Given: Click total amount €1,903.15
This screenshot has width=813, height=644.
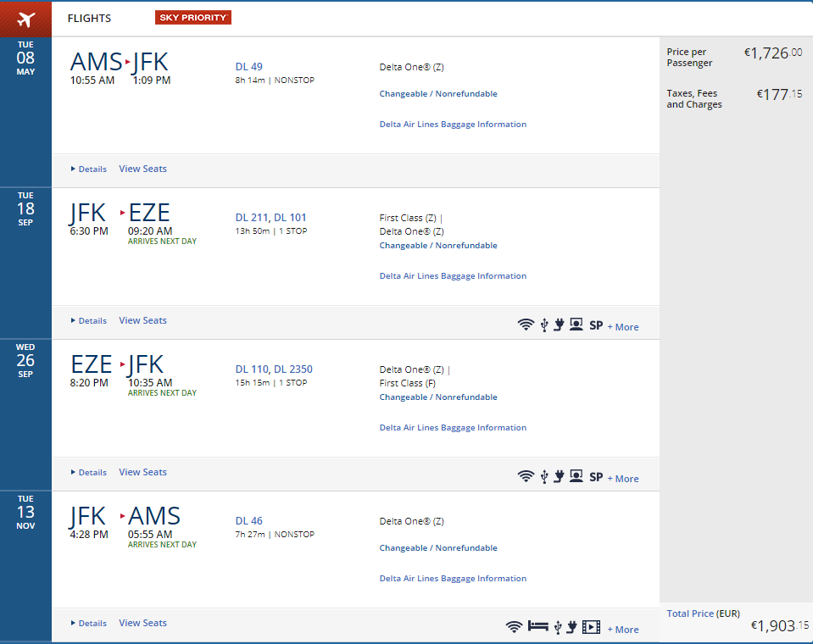Looking at the screenshot, I should tap(780, 626).
